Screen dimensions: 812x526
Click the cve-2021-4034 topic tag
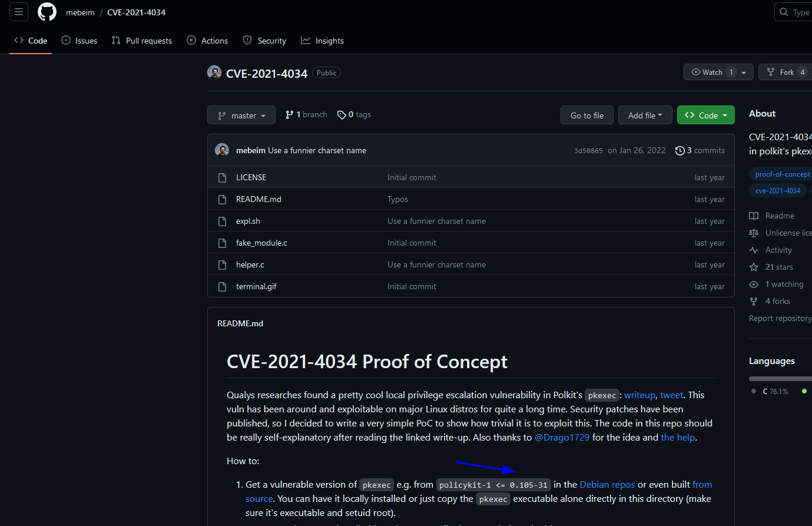pos(778,191)
